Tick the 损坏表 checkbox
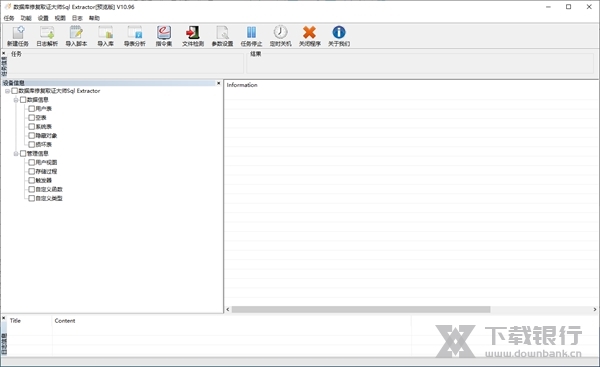The image size is (600, 367). pyautogui.click(x=32, y=144)
